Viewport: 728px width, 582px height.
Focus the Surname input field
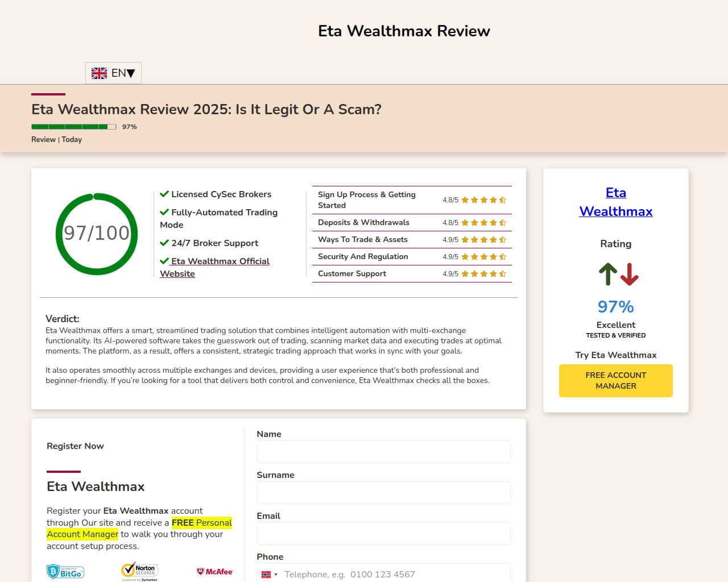(383, 493)
